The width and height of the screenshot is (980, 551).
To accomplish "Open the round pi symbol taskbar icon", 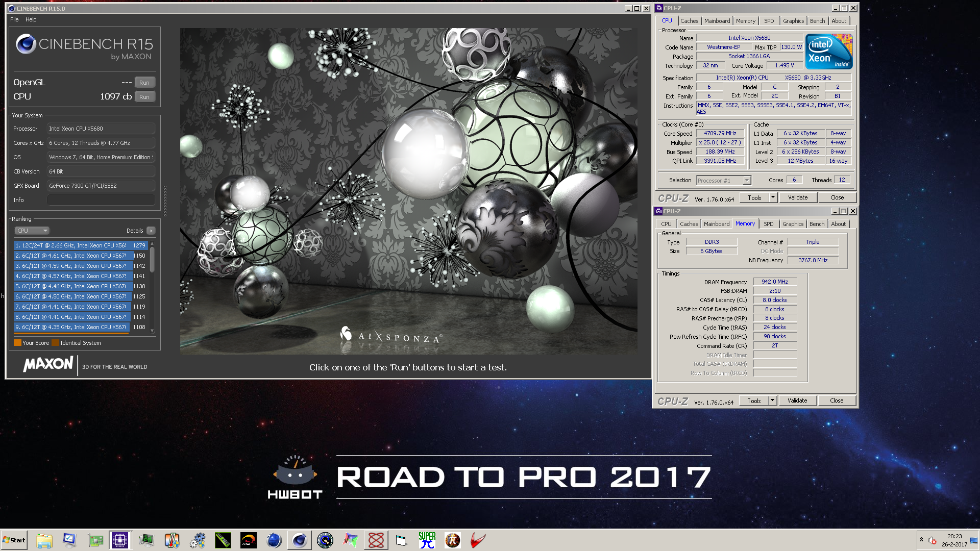I will (x=453, y=540).
